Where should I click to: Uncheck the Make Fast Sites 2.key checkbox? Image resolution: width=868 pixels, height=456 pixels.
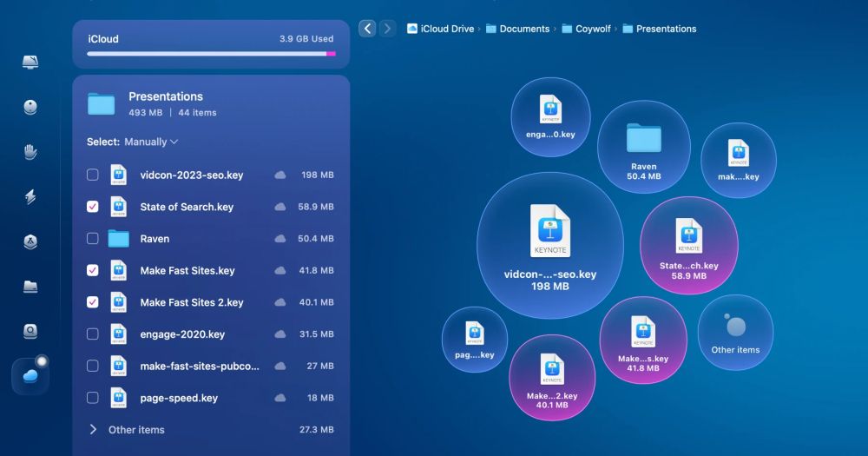pyautogui.click(x=93, y=302)
